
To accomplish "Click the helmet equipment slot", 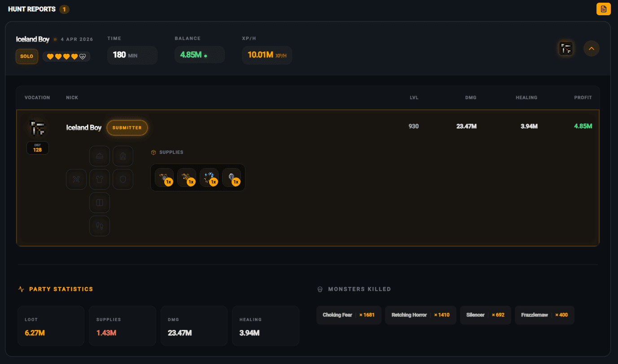I will pos(100,156).
